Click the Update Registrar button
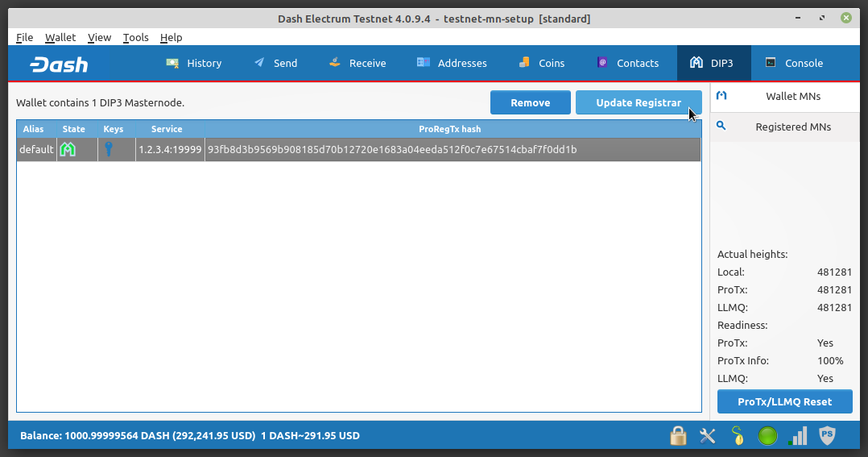 [x=638, y=102]
